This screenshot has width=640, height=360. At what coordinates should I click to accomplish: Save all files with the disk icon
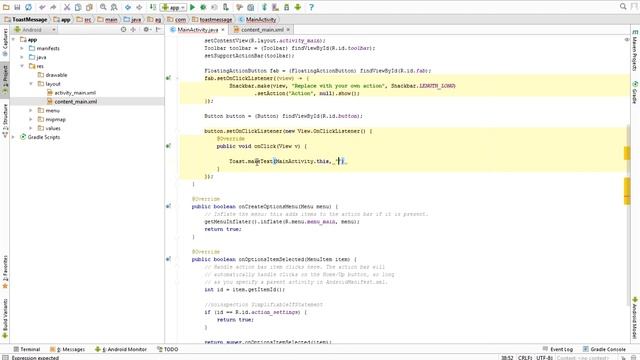coord(17,7)
